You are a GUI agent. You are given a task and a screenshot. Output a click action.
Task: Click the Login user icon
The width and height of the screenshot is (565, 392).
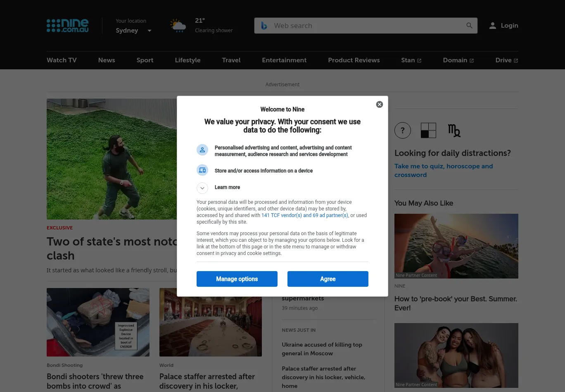coord(492,26)
